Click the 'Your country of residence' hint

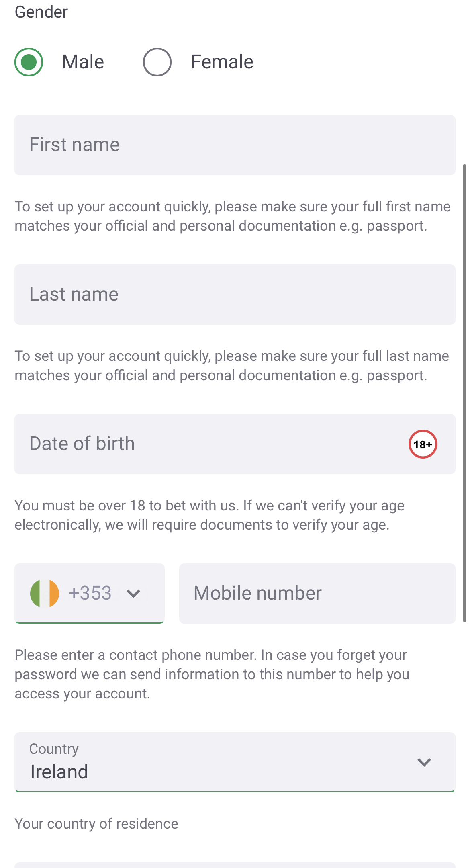[x=96, y=824]
